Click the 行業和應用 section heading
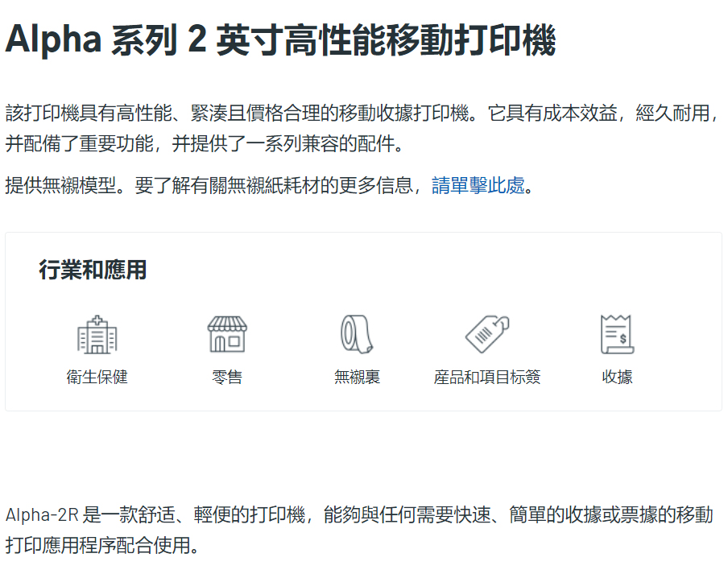Screen dimensions: 728x574 tap(93, 270)
